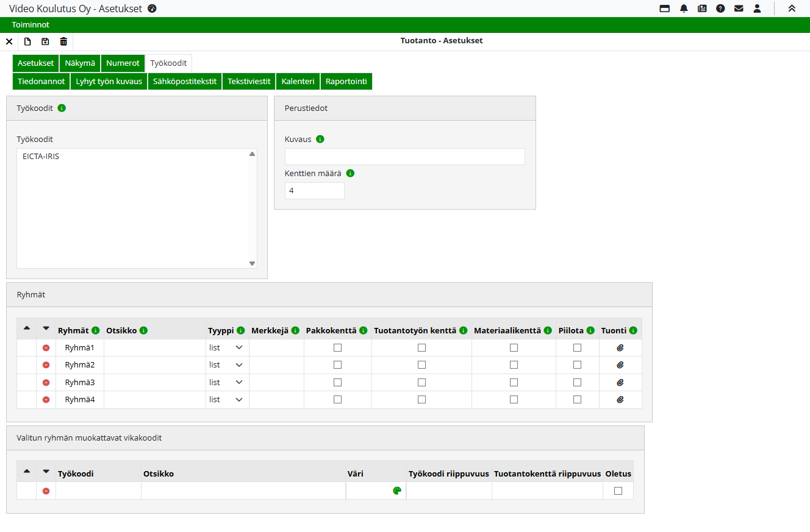
Task: Enable Pakkokenttä checkbox for Ryhmä1
Action: [337, 347]
